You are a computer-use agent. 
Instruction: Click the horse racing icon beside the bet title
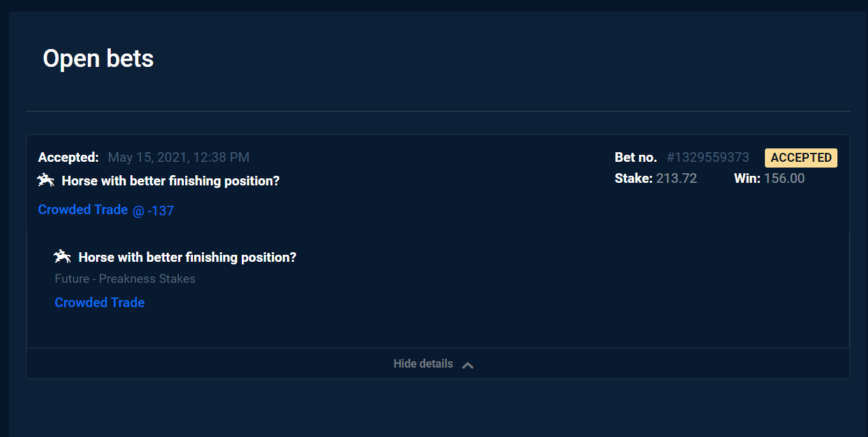[x=46, y=181]
